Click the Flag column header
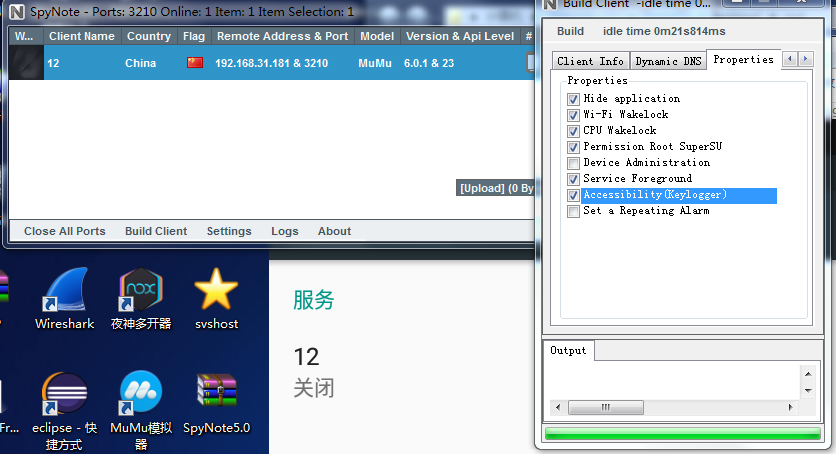The width and height of the screenshot is (836, 454). (194, 36)
